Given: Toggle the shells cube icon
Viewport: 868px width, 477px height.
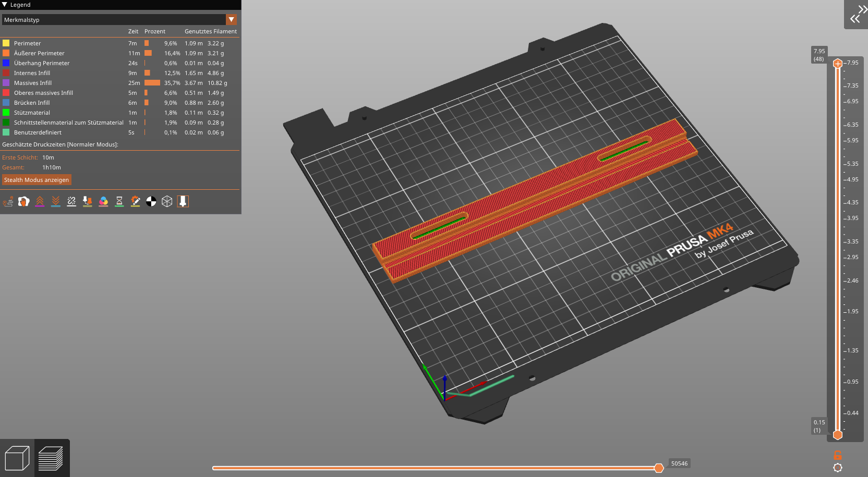Looking at the screenshot, I should pyautogui.click(x=167, y=202).
